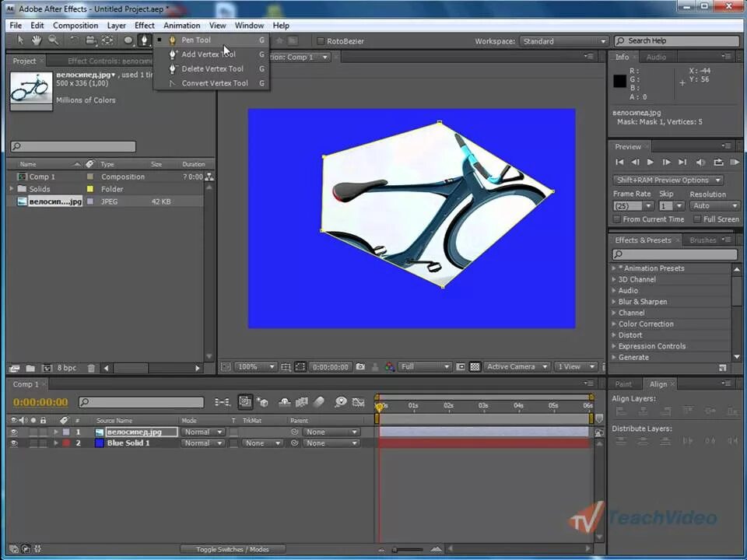Toggle preview audio mute speaker icon
The height and width of the screenshot is (560, 747).
pos(700,162)
